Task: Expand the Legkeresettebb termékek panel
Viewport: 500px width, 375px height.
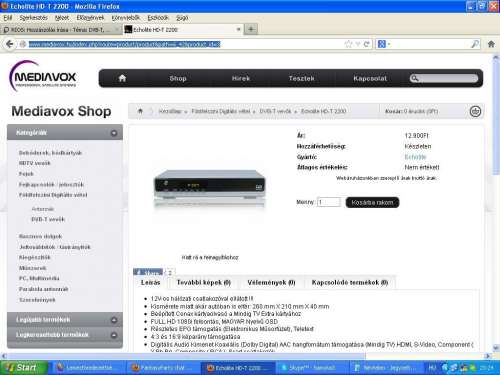Action: point(114,335)
